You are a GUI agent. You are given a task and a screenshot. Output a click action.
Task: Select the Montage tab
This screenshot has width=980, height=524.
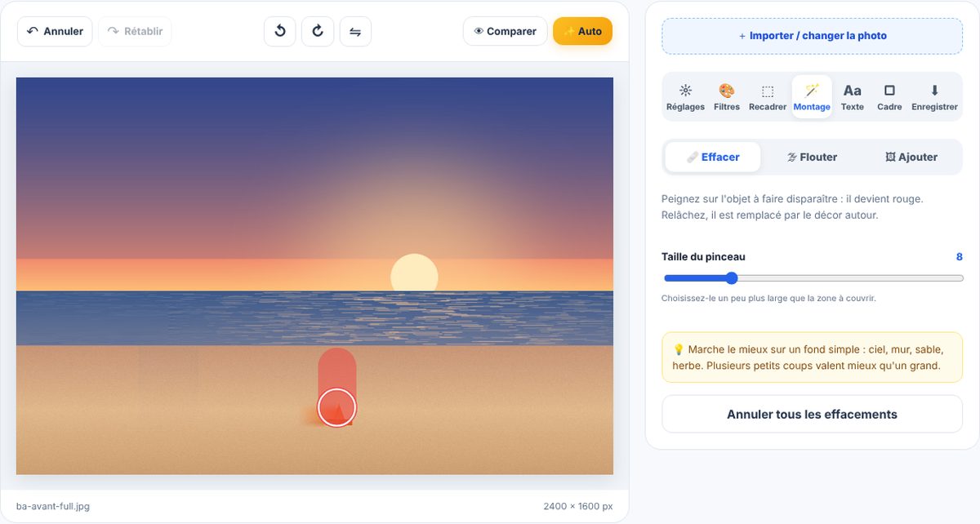(x=812, y=97)
